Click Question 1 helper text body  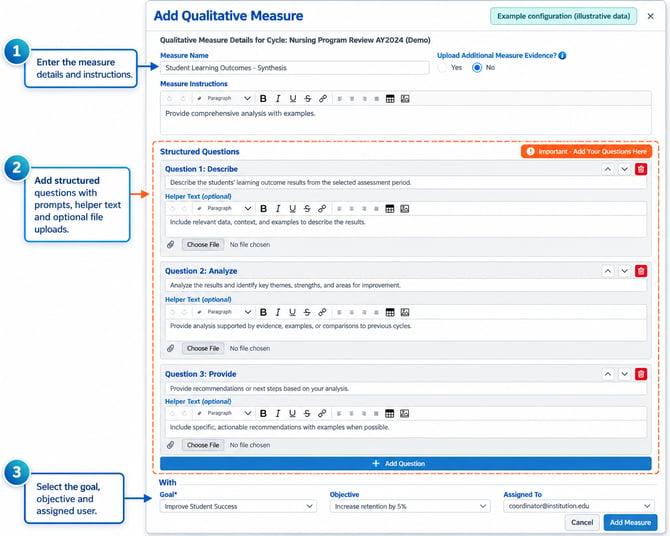tap(406, 226)
